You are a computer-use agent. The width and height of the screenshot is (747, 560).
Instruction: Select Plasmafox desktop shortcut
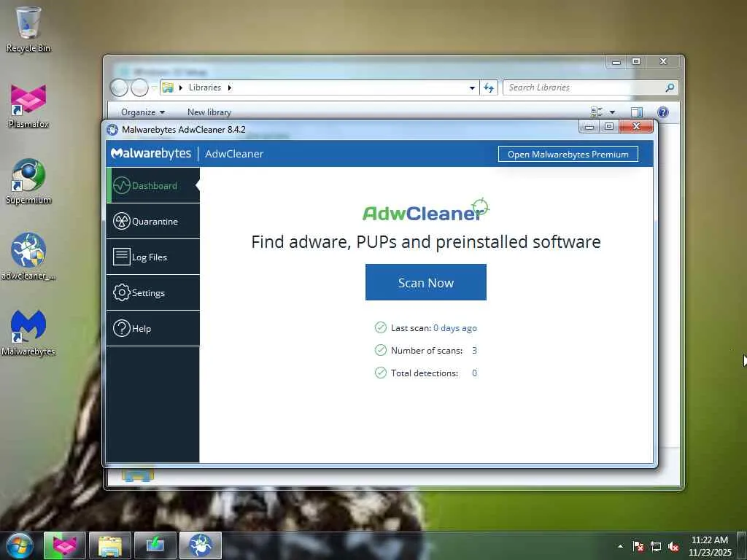pos(28,106)
